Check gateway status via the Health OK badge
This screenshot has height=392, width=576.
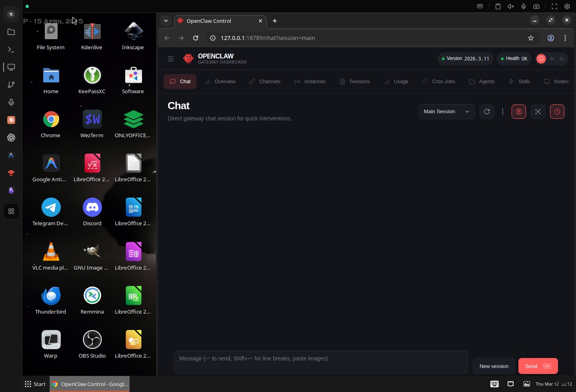[x=514, y=59]
